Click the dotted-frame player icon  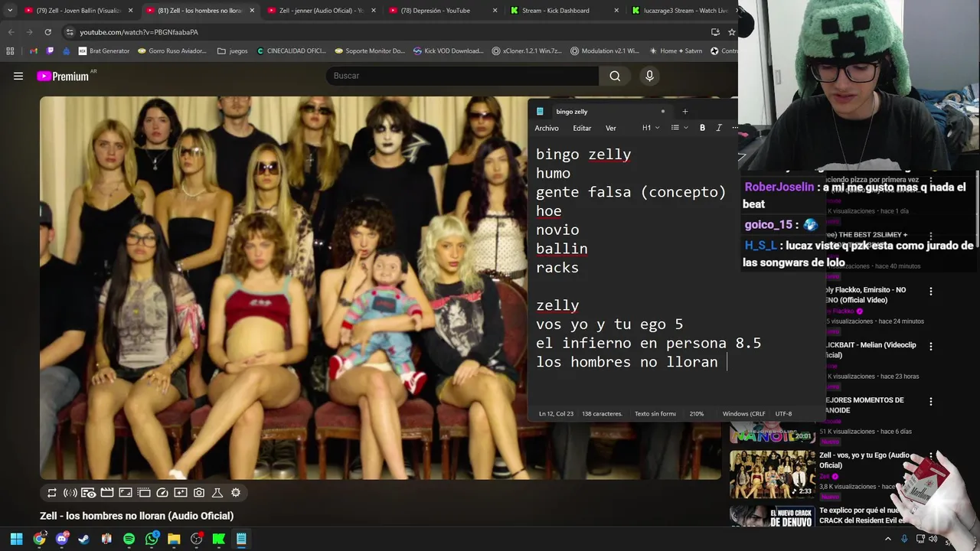point(144,493)
